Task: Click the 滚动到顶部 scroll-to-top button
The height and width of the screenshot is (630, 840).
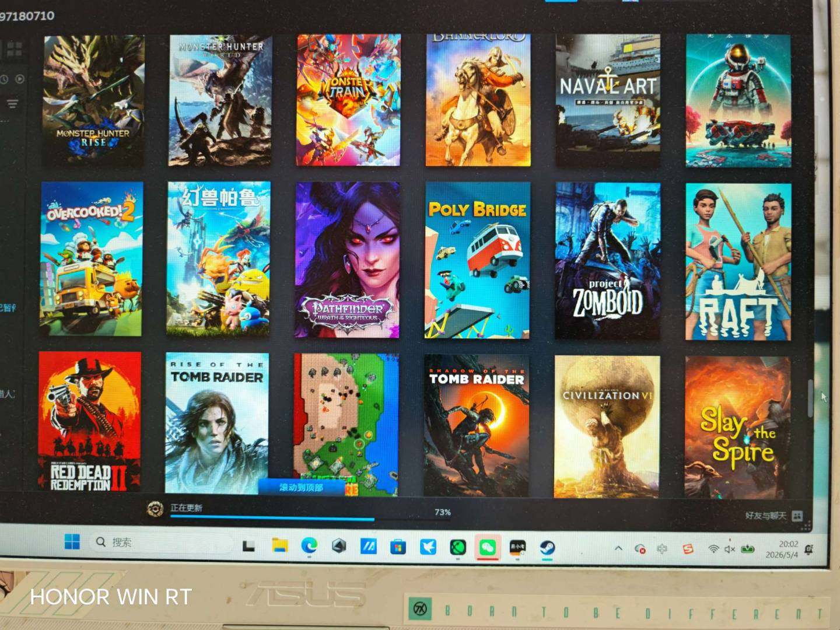Action: [300, 487]
